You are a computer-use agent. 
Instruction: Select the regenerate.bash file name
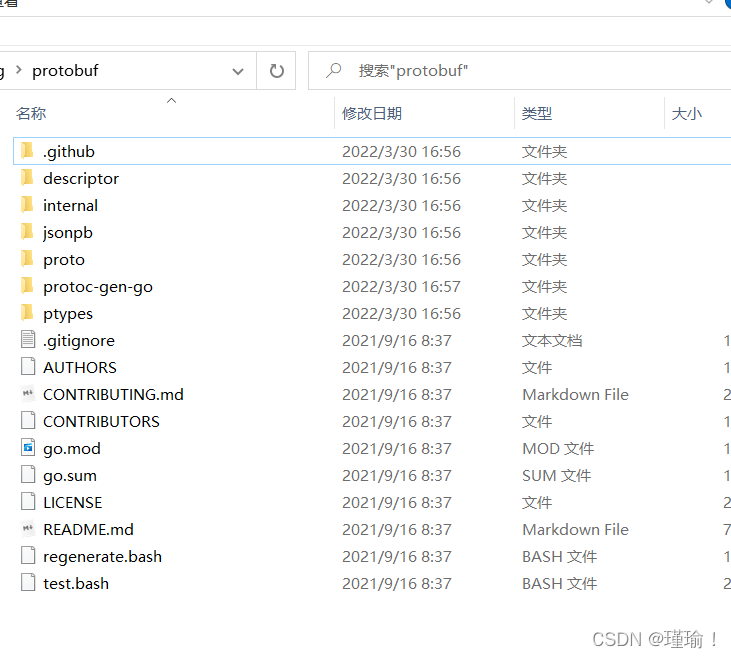pos(102,557)
